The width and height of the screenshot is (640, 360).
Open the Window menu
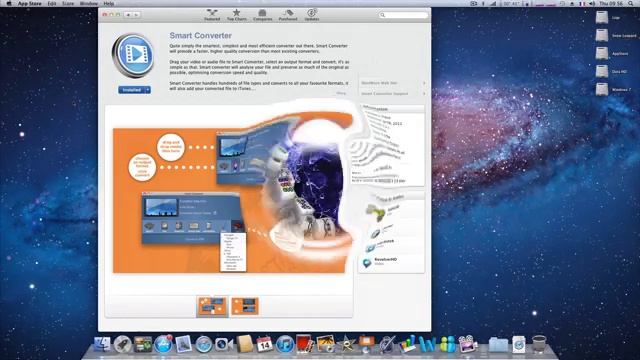tap(89, 3)
